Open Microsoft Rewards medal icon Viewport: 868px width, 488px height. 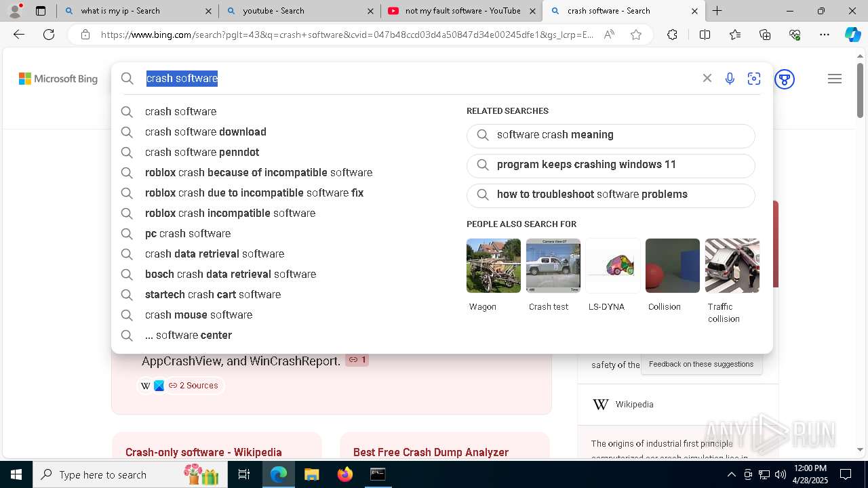coord(785,79)
